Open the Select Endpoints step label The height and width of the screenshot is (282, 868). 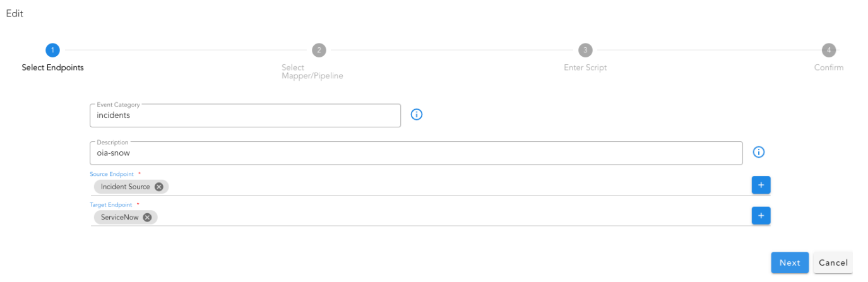(52, 68)
